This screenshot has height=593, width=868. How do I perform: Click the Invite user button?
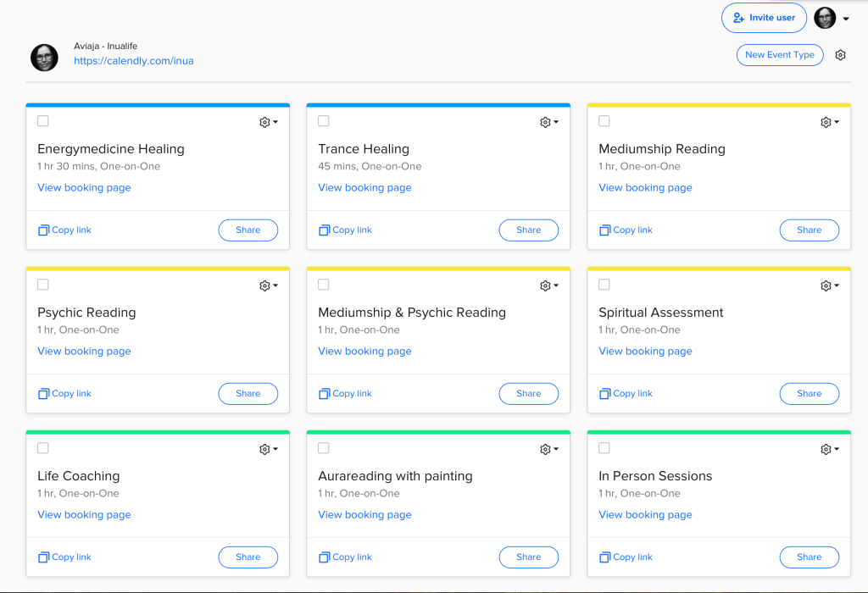[x=764, y=18]
